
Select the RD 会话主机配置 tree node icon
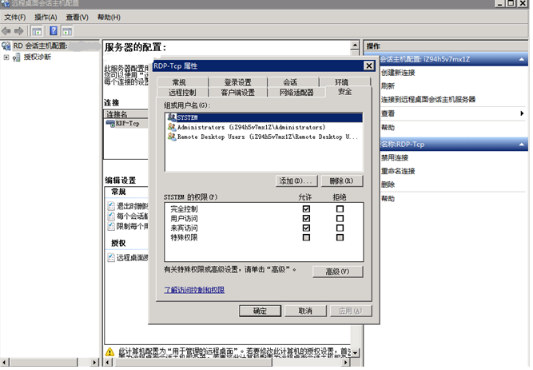(6, 46)
